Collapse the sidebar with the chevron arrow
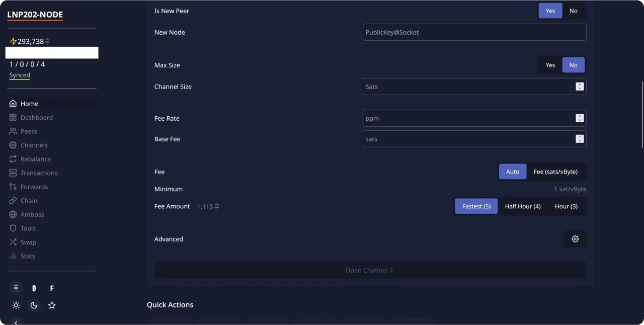Image resolution: width=644 pixels, height=325 pixels. 16,322
